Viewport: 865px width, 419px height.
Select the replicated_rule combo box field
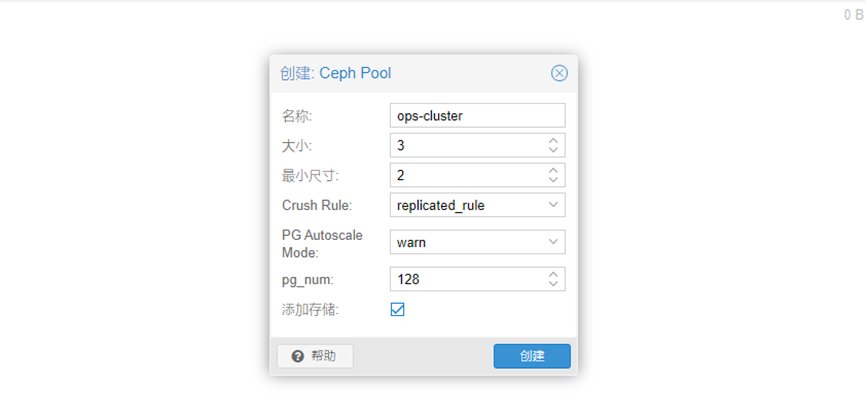pyautogui.click(x=477, y=205)
